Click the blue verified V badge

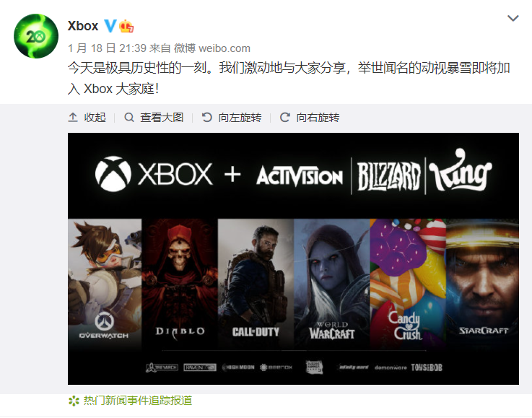click(x=110, y=26)
